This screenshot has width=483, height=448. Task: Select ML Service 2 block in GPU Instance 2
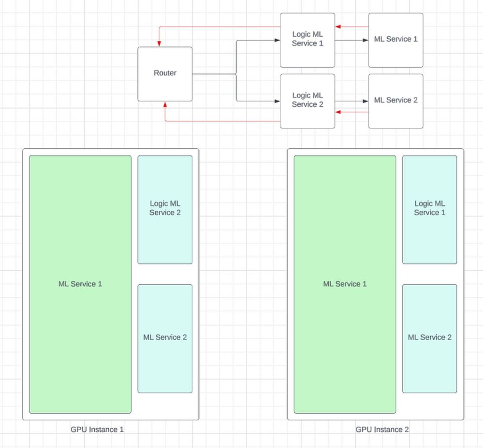tap(430, 339)
